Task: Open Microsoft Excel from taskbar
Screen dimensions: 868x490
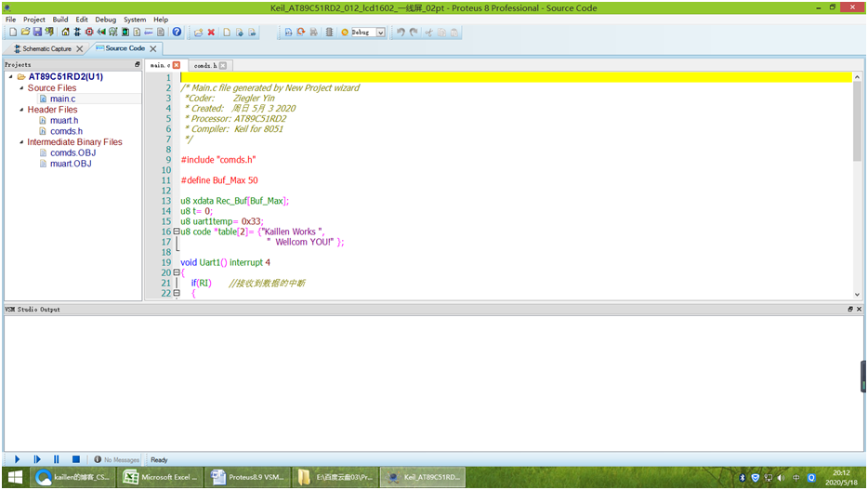Action: [x=160, y=477]
